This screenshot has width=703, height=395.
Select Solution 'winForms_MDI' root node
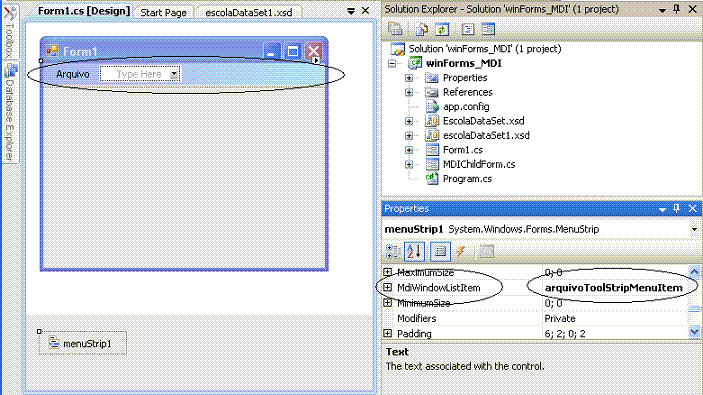click(x=485, y=48)
